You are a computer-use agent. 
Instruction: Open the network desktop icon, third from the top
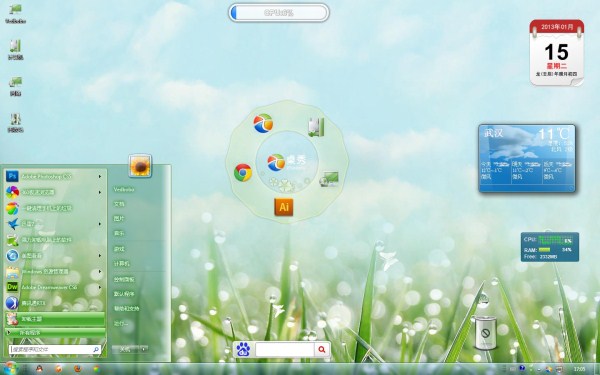point(15,86)
